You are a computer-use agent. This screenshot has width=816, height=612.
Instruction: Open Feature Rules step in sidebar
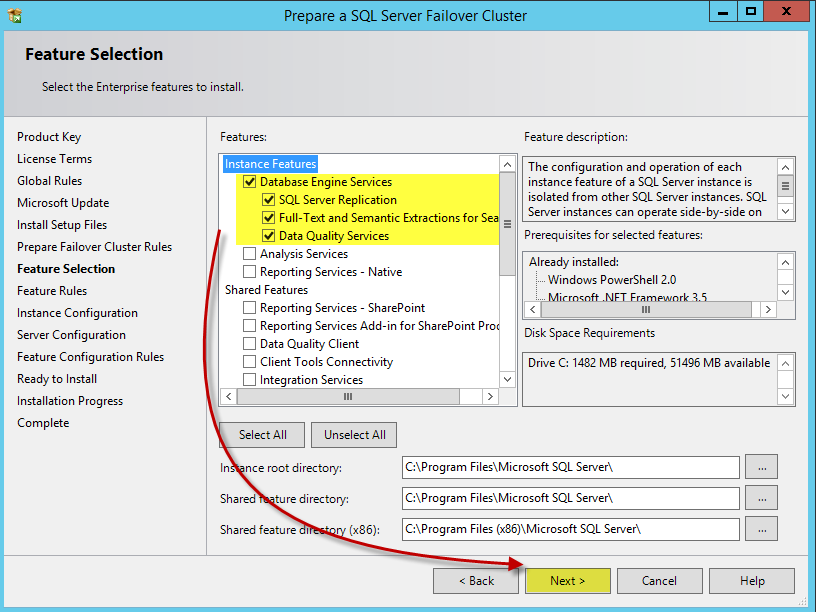coord(52,291)
